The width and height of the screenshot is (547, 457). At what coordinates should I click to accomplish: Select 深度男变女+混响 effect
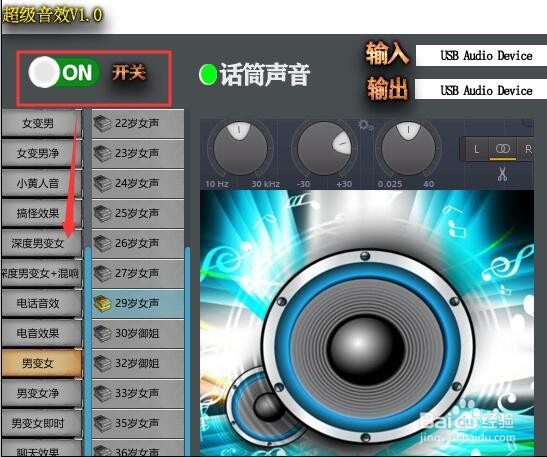(41, 273)
